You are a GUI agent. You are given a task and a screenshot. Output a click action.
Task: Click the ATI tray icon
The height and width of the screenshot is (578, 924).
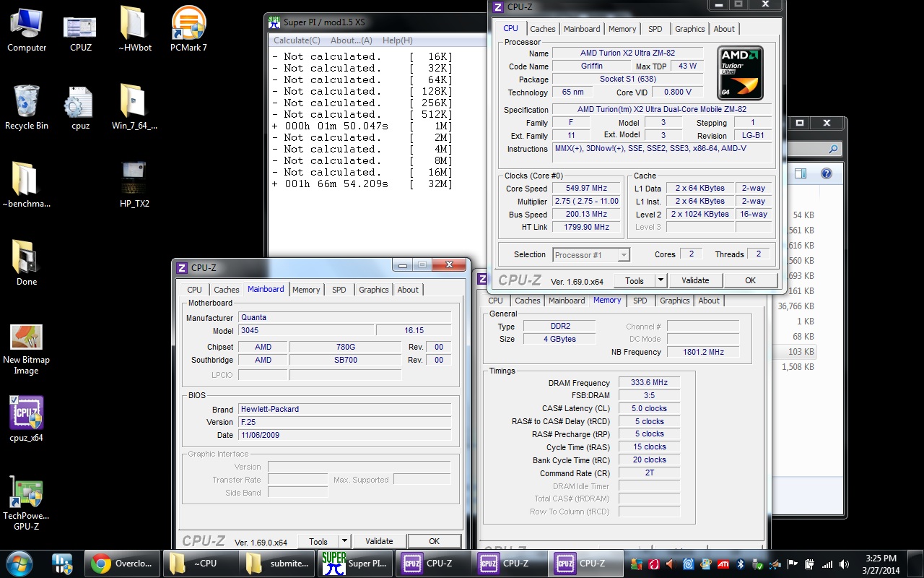[x=722, y=564]
